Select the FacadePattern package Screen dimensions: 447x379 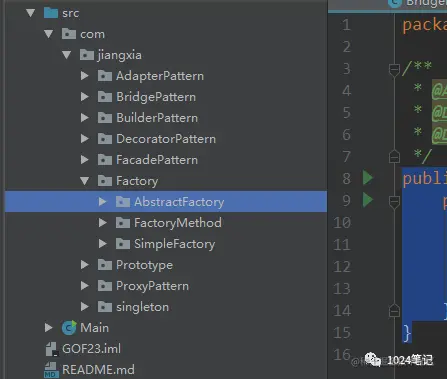coord(157,160)
